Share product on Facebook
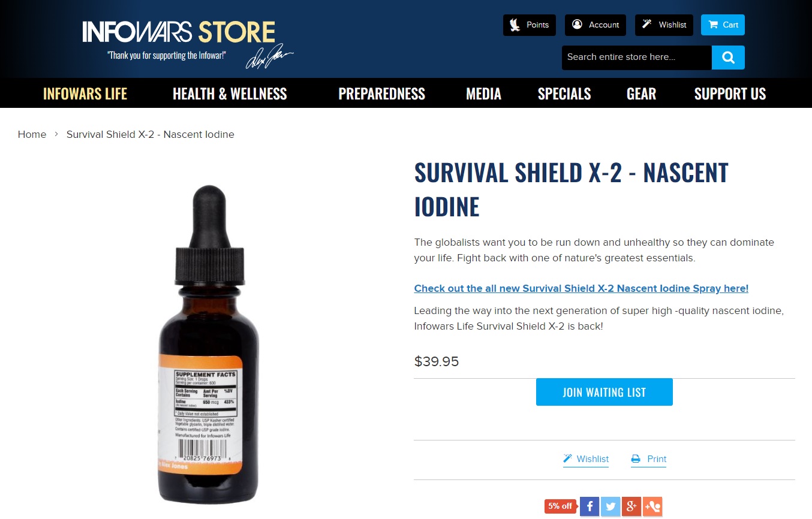This screenshot has width=812, height=519. [x=590, y=506]
